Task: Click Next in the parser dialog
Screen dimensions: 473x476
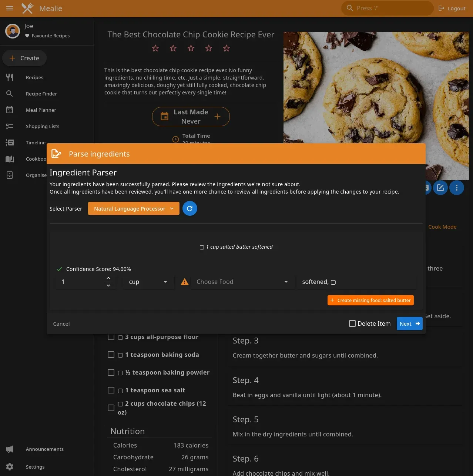Action: pos(410,324)
